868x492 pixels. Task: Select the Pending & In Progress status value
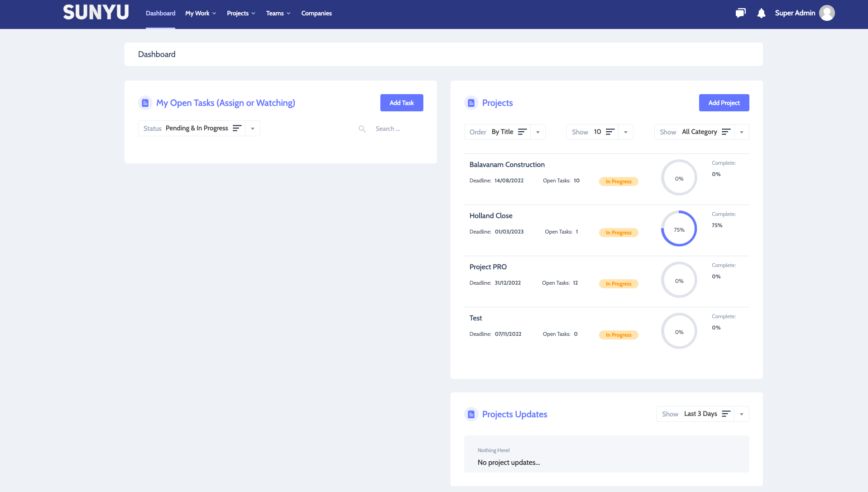pyautogui.click(x=197, y=128)
